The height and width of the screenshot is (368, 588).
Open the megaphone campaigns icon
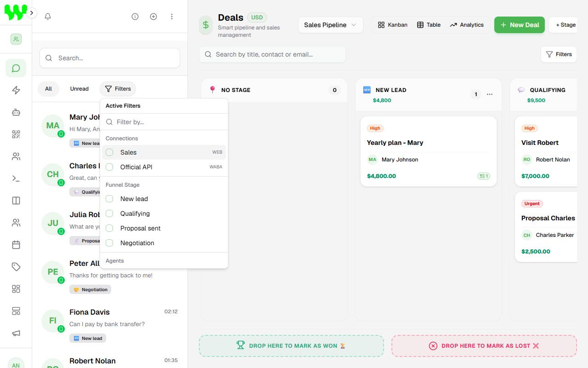coord(16,333)
